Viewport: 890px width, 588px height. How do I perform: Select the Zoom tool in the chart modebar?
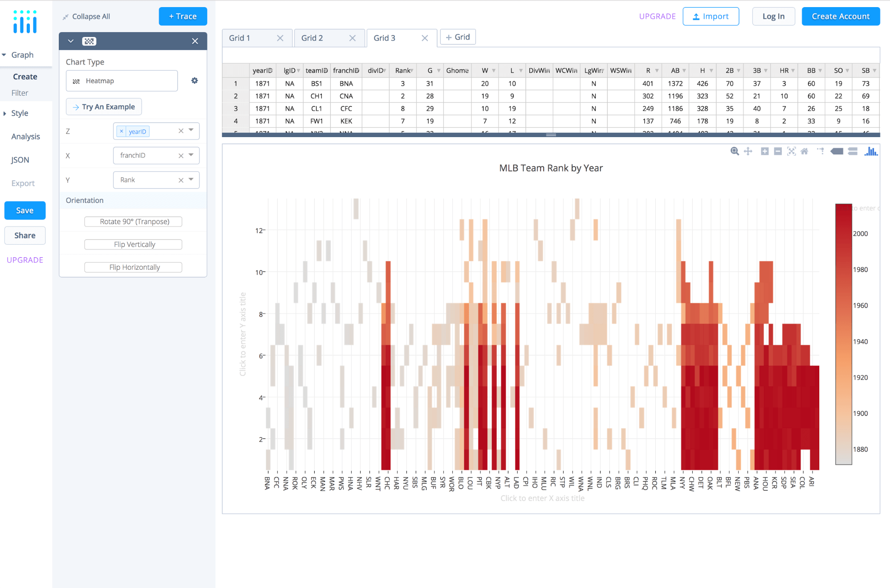[735, 151]
